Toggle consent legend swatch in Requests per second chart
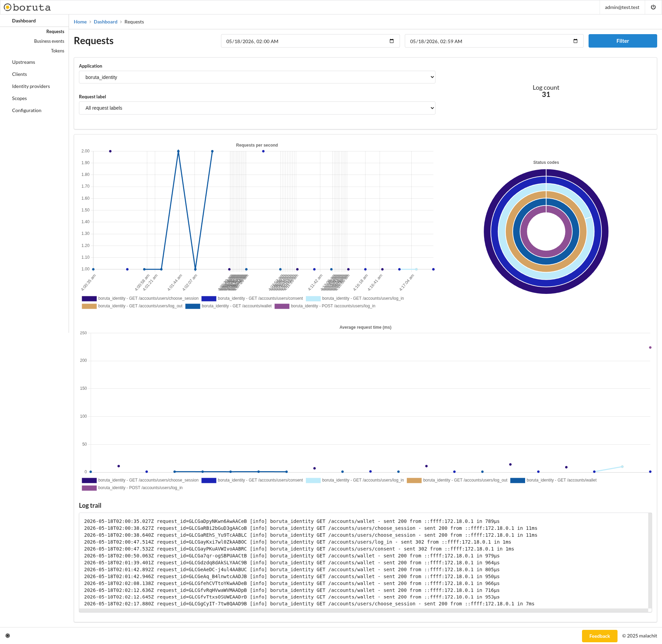662x644 pixels. 209,298
